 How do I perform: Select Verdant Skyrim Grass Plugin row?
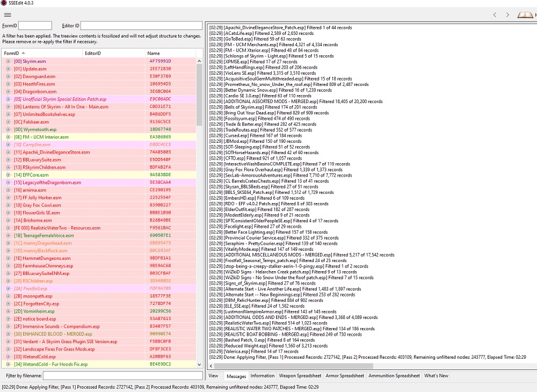tap(99, 342)
